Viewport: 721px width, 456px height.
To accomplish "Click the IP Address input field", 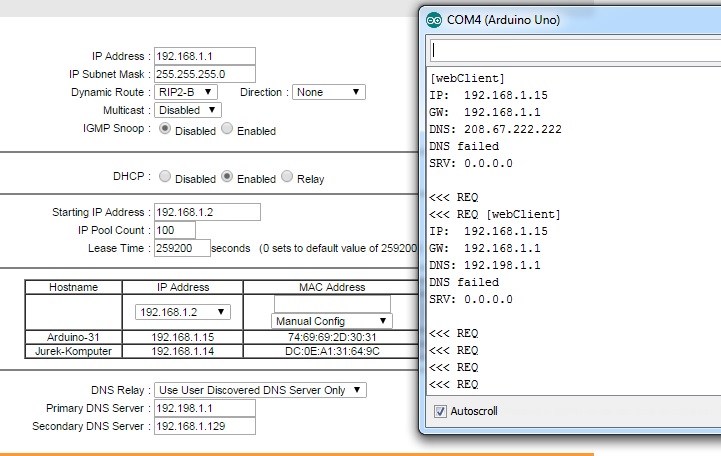I will pos(205,56).
